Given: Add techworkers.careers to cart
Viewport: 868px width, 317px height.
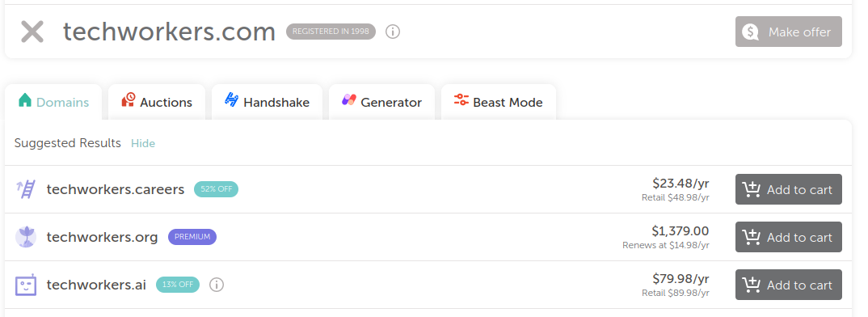Looking at the screenshot, I should (788, 189).
